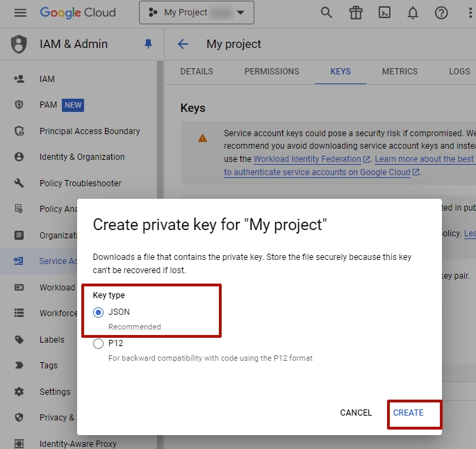Switch to the DETAILS tab
Viewport: 476px width, 449px height.
click(197, 72)
